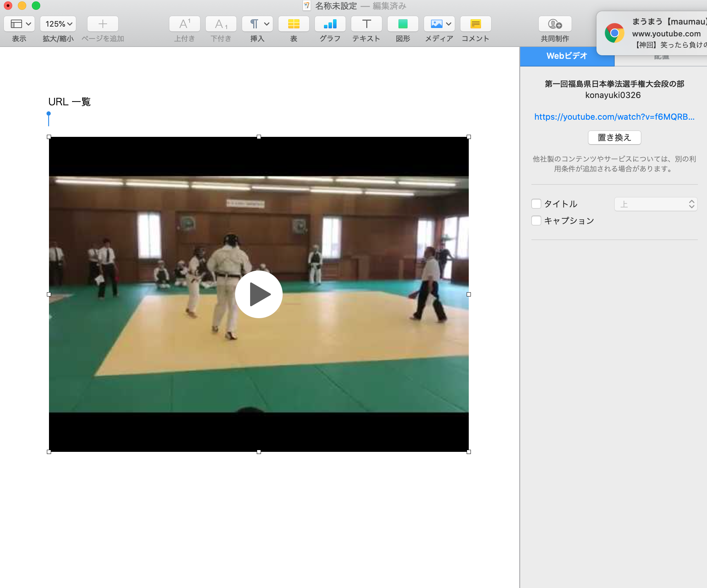Image resolution: width=707 pixels, height=588 pixels.
Task: Open the 挿入 insert paragraph menu
Action: tap(257, 24)
